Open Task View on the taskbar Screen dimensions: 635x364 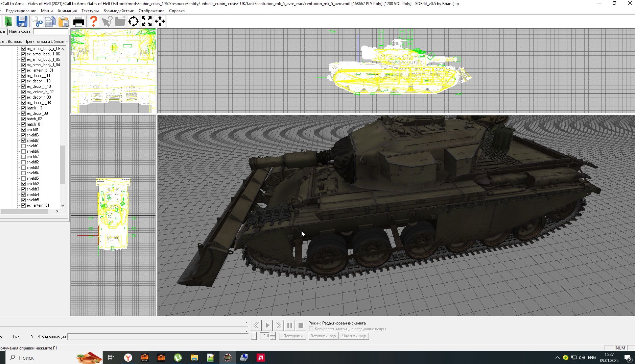tap(111, 358)
